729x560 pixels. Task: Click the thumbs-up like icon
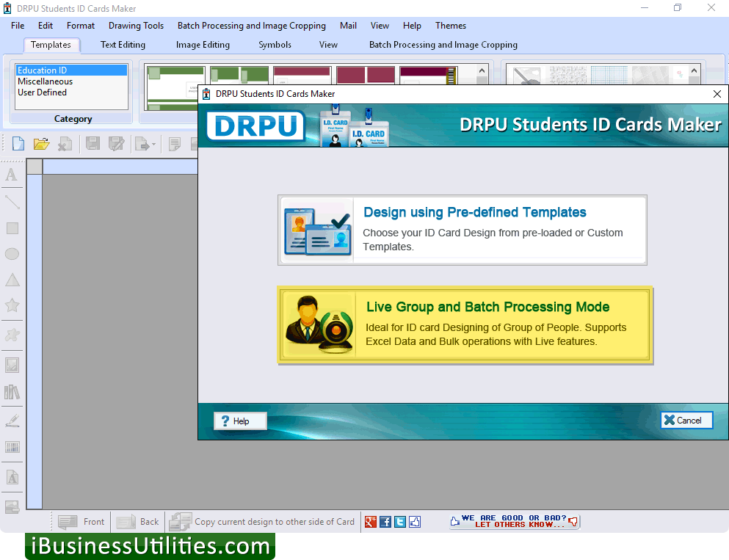tap(415, 522)
